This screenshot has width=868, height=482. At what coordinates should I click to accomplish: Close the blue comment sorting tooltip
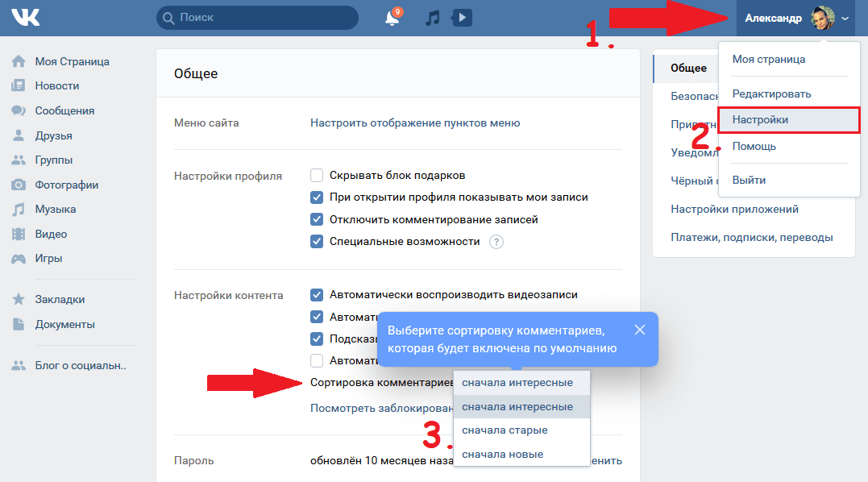tap(640, 330)
